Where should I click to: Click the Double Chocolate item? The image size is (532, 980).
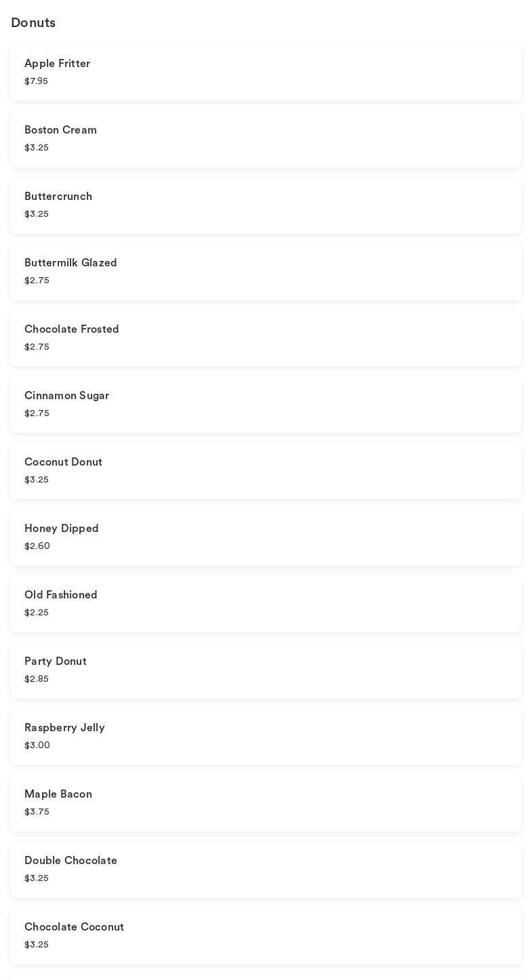tap(266, 870)
